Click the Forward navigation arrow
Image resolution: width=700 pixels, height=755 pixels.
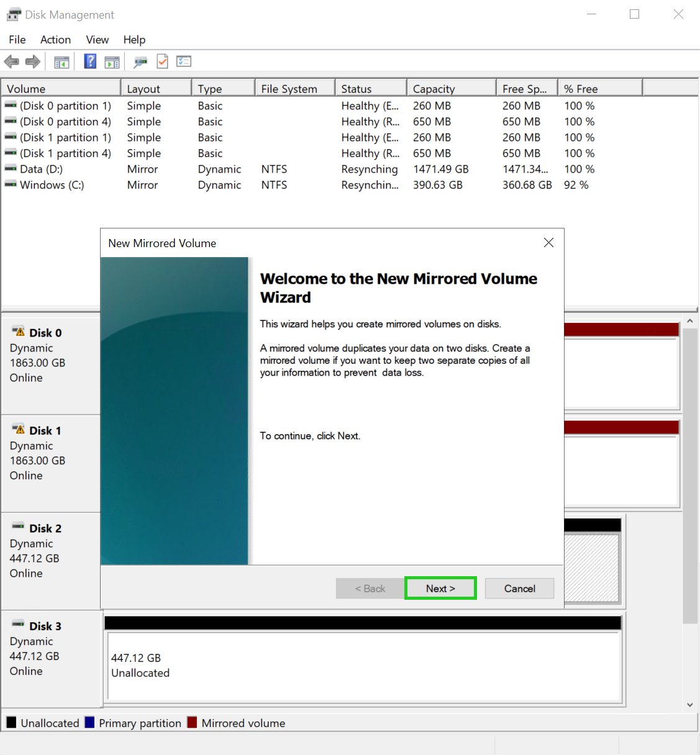tap(33, 61)
